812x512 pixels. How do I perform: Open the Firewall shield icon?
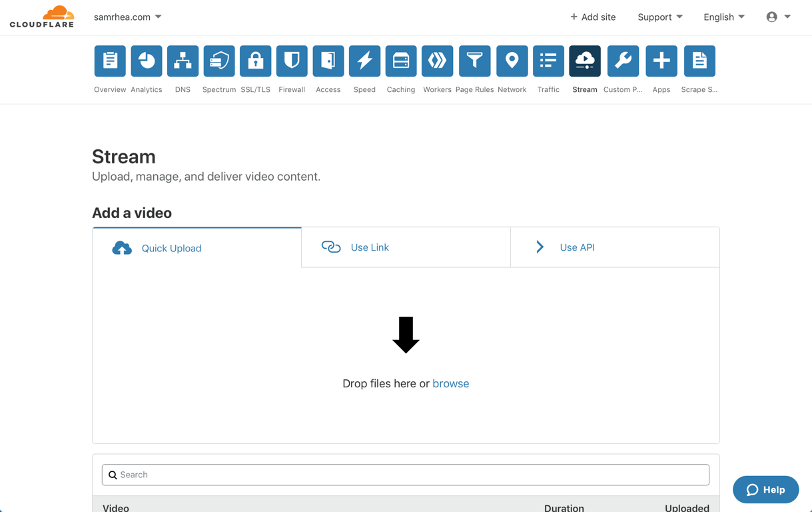pos(292,61)
